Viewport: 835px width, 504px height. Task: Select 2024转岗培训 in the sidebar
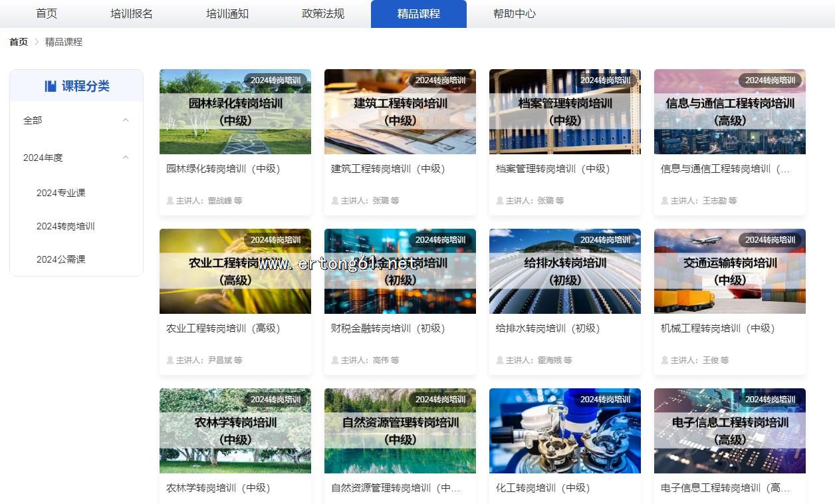point(66,226)
